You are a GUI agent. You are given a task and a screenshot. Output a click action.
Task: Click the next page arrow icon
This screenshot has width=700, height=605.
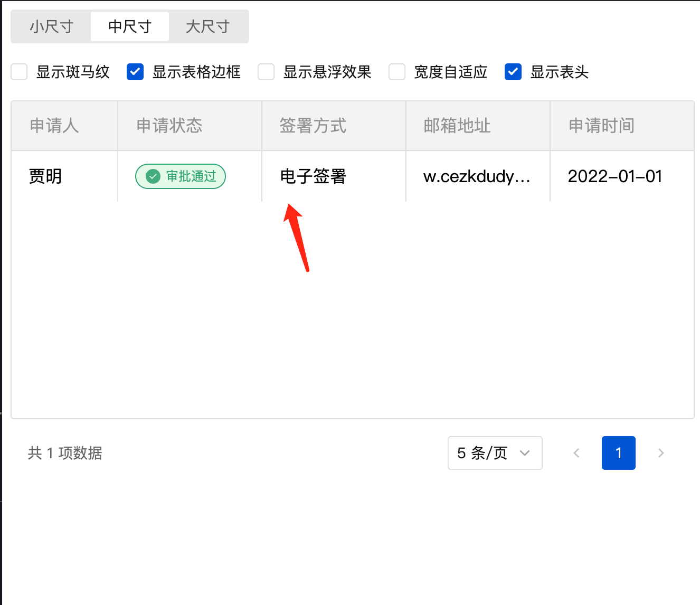(660, 453)
